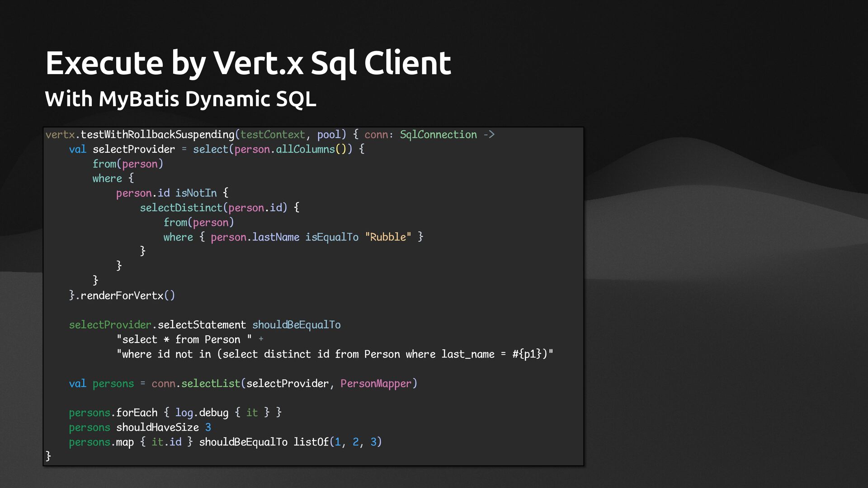
Task: Click 'isEqualTo' in the where clause
Action: (331, 237)
